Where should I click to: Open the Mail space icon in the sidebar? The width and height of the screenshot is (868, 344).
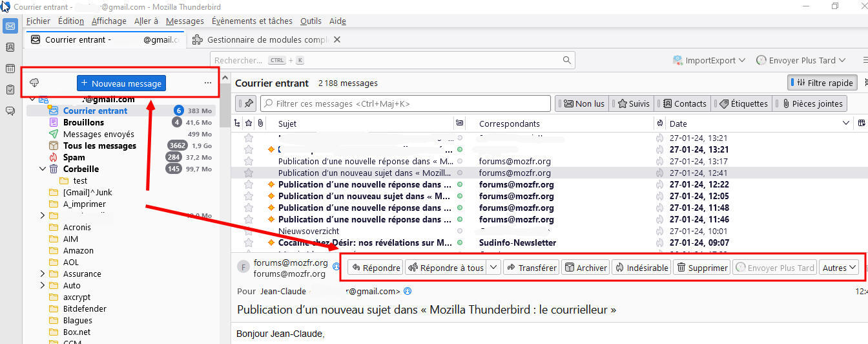tap(10, 27)
